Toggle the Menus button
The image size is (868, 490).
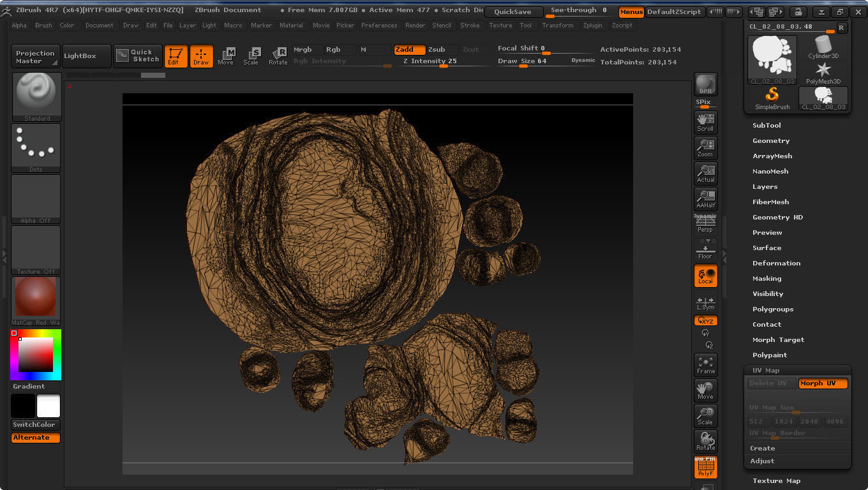(x=631, y=12)
